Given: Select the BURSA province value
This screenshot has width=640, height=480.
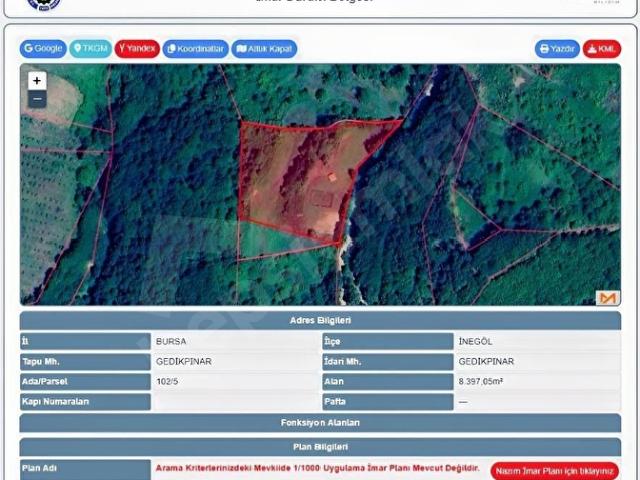Looking at the screenshot, I should click(171, 341).
